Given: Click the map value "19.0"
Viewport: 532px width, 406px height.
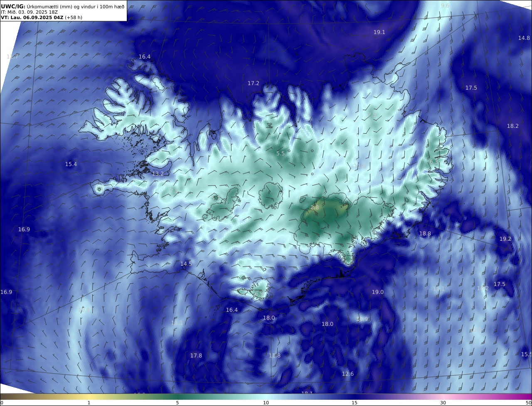Looking at the screenshot, I should [x=377, y=292].
